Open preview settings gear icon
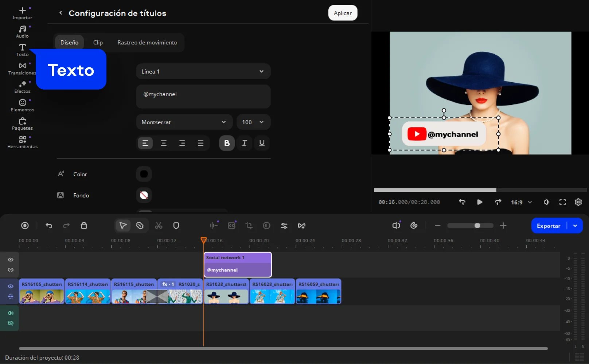Image resolution: width=589 pixels, height=364 pixels. (x=578, y=202)
